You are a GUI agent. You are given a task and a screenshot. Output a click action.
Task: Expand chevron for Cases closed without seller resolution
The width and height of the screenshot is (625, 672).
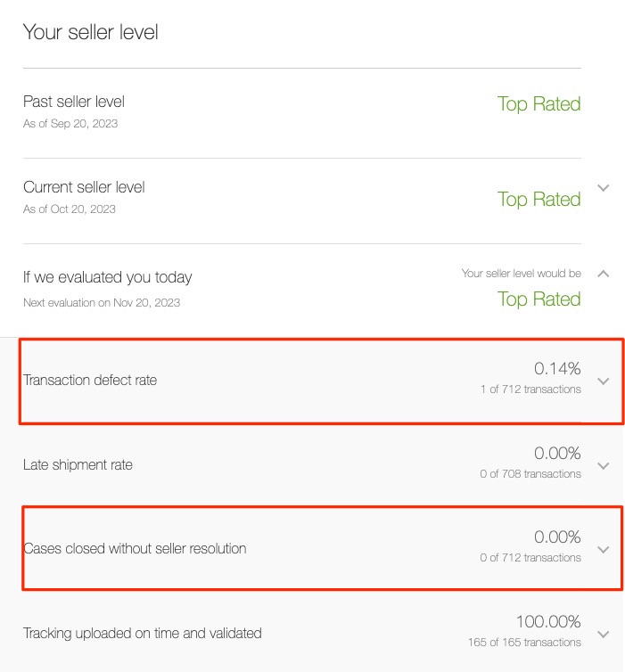point(604,549)
